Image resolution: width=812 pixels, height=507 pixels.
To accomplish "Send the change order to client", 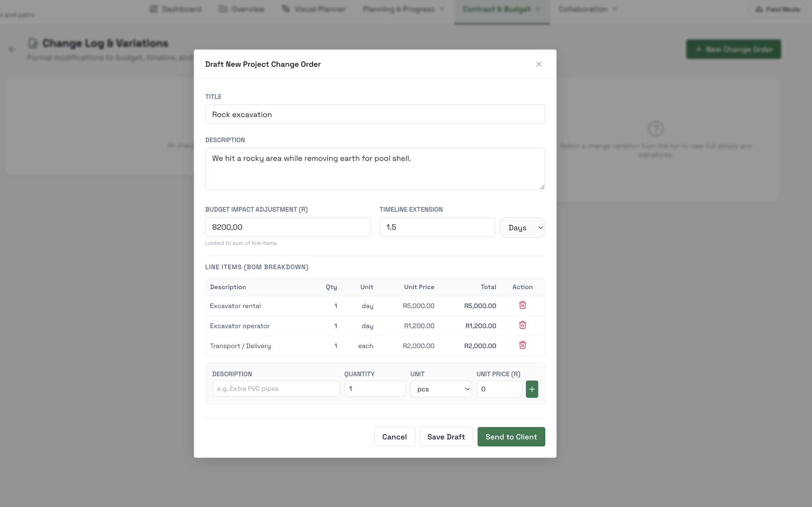I will point(511,437).
